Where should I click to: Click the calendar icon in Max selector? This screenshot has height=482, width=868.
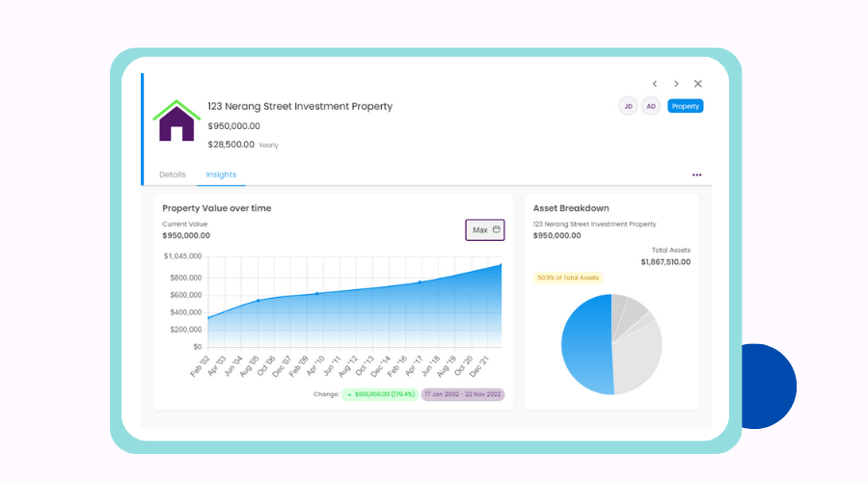[497, 229]
